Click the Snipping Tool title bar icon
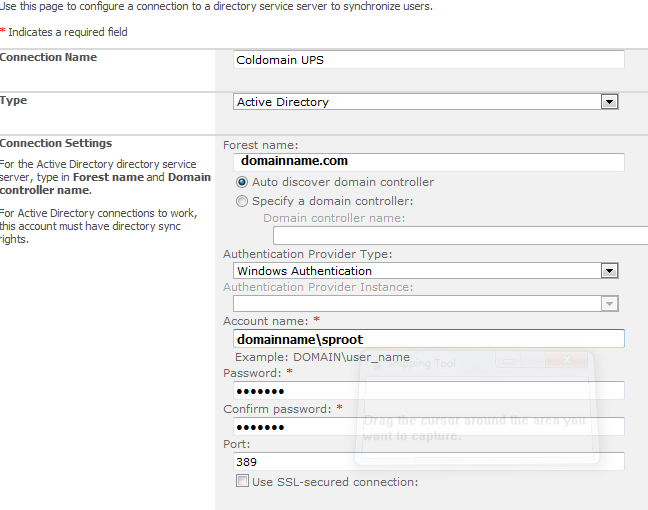The height and width of the screenshot is (510, 648). click(x=375, y=364)
